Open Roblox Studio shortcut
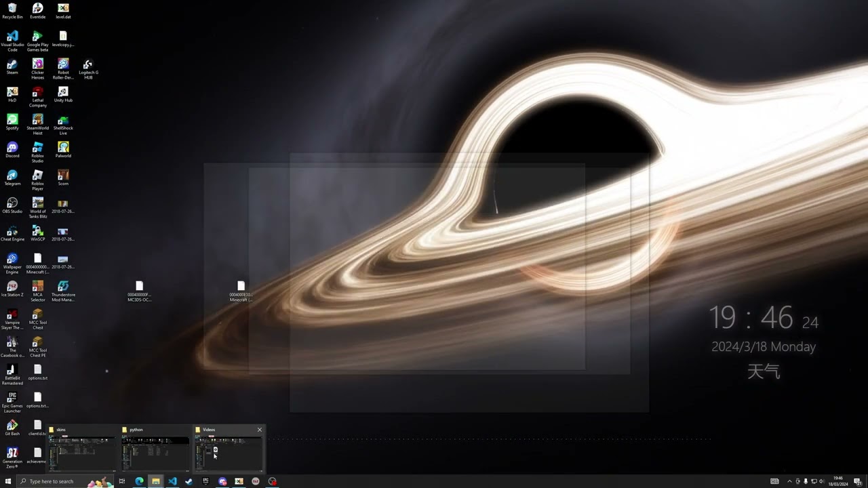This screenshot has width=868, height=488. coord(37,152)
